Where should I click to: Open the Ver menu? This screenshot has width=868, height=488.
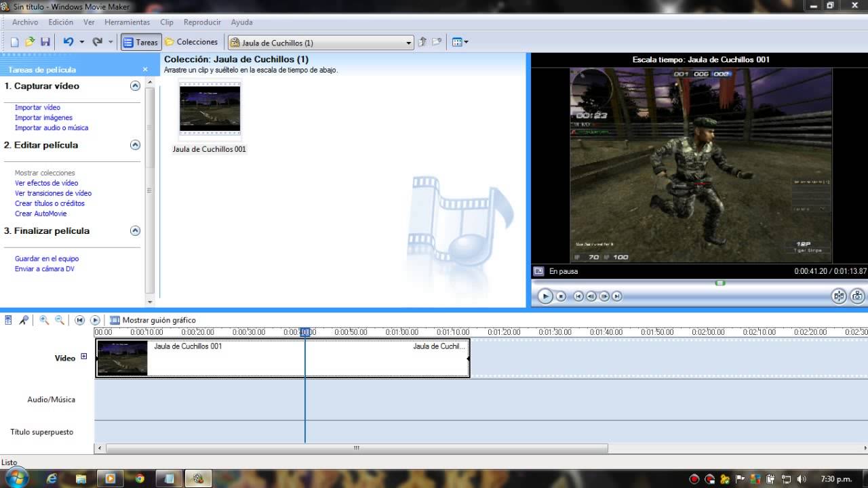[89, 22]
